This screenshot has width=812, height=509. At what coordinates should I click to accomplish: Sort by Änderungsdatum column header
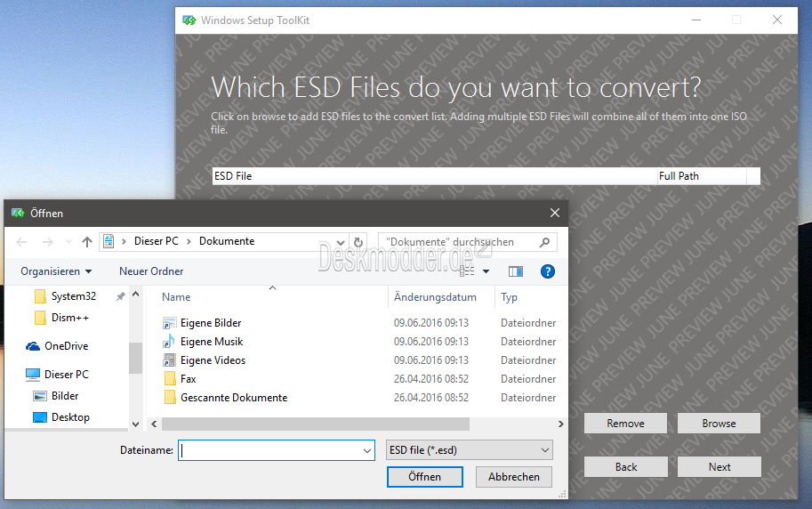pos(435,297)
